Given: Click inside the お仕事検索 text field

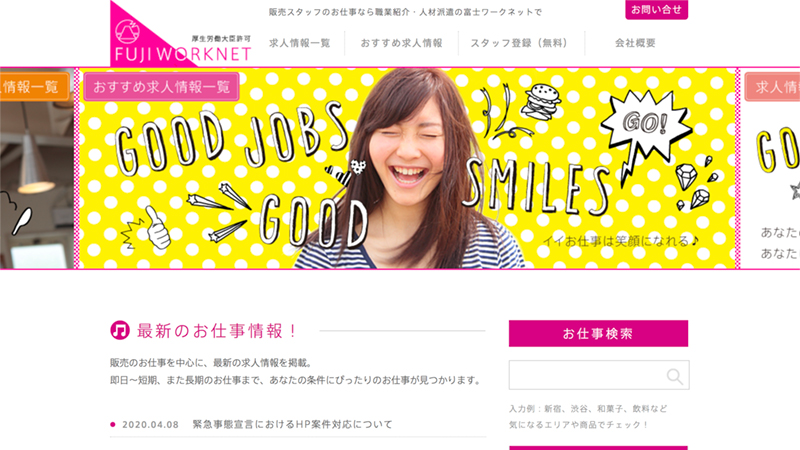Looking at the screenshot, I should pos(599,375).
